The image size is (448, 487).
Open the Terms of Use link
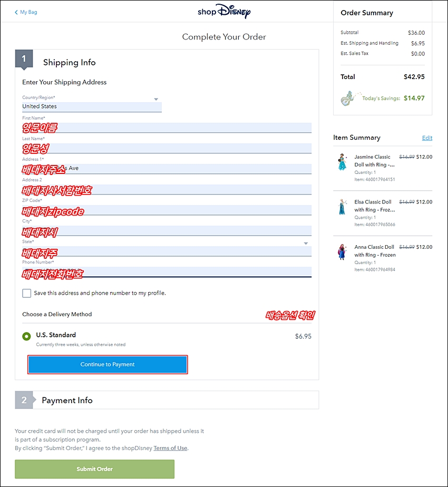click(x=170, y=448)
